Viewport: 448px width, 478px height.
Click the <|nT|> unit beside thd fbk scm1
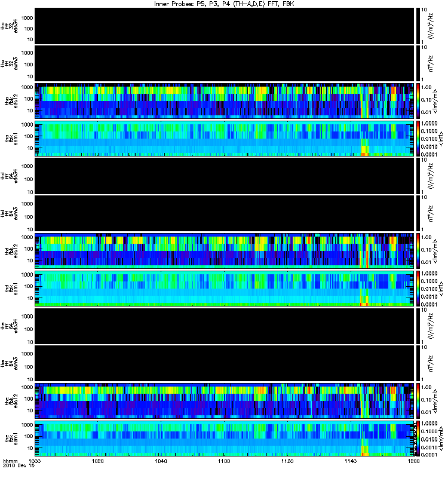440,289
